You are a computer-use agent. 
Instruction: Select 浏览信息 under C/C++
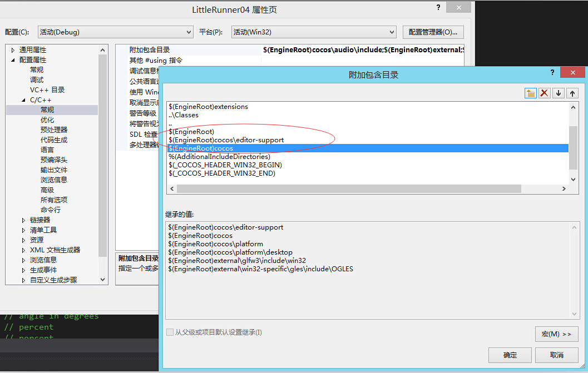pos(54,180)
